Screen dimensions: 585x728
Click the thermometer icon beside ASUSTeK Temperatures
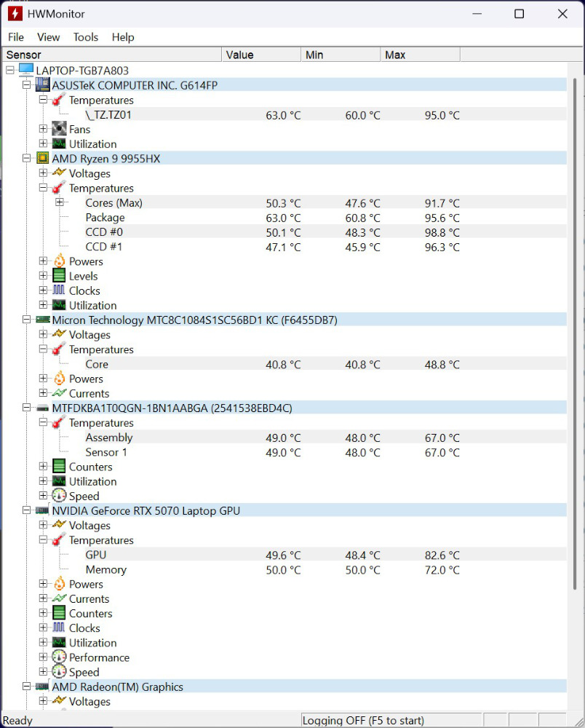pos(58,100)
